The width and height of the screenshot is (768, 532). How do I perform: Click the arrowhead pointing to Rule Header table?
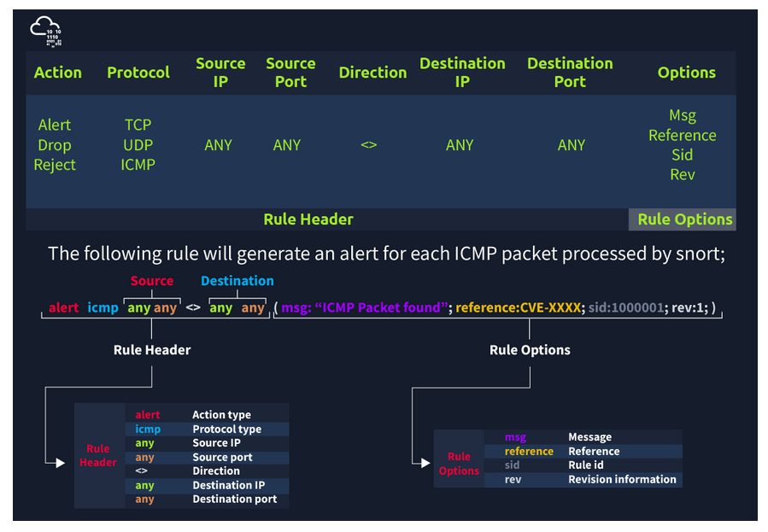click(59, 463)
